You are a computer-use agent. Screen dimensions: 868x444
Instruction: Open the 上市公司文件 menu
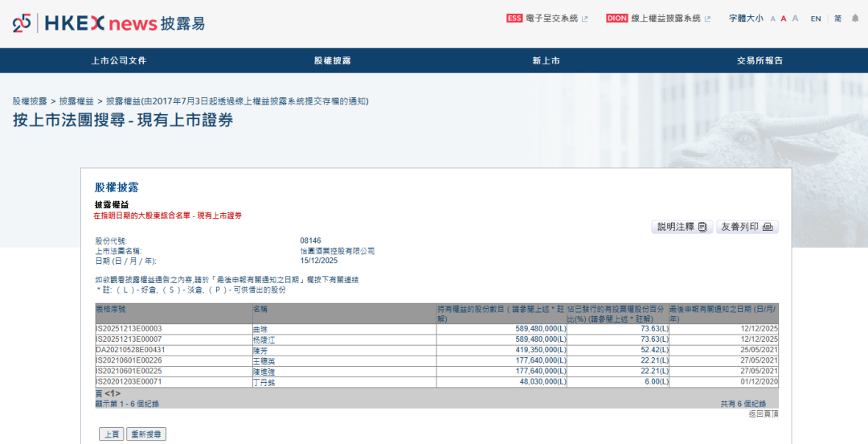[118, 60]
